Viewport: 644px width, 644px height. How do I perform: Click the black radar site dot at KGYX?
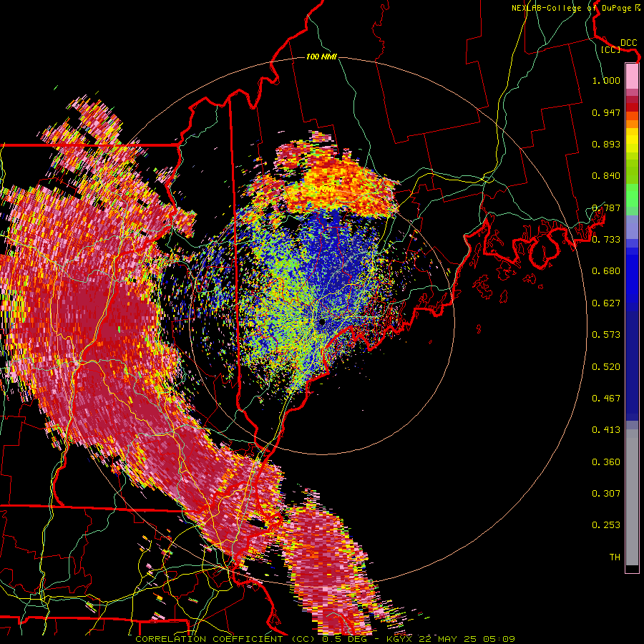pos(323,322)
